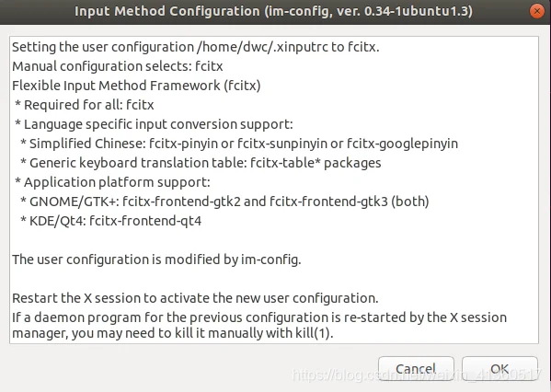551x392 pixels.
Task: Click the 'If a daemon program' sentence
Action: 259,325
